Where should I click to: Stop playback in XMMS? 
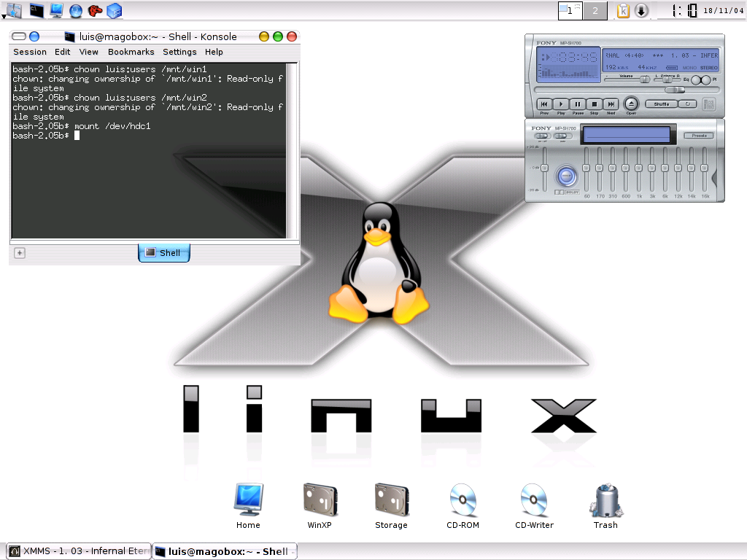click(x=594, y=104)
